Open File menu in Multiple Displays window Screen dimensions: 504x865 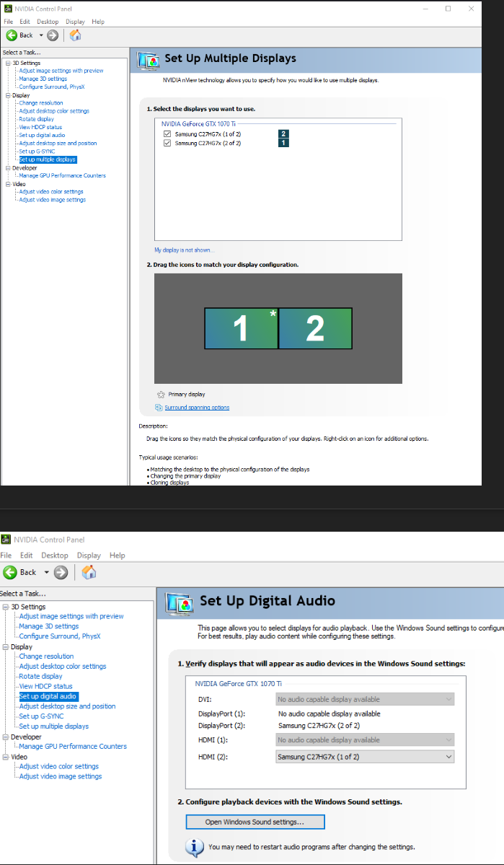(x=8, y=22)
